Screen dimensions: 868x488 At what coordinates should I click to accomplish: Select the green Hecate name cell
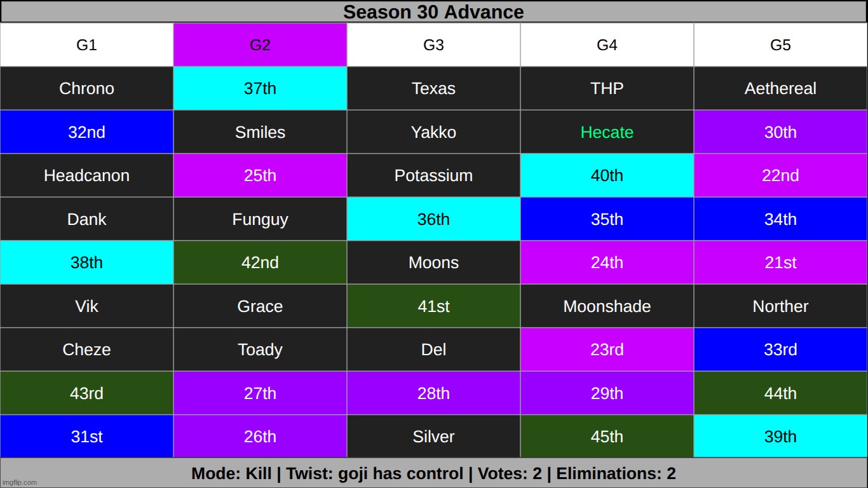click(607, 132)
